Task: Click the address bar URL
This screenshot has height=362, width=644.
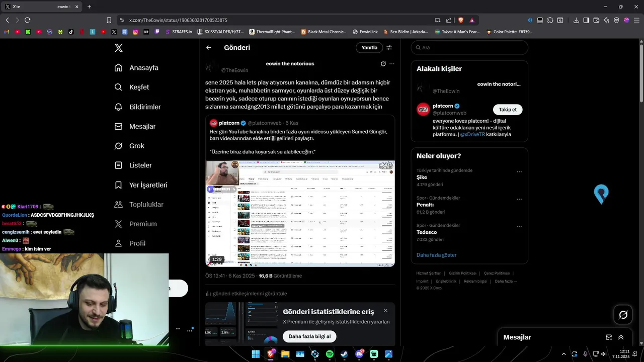Action: point(178,20)
